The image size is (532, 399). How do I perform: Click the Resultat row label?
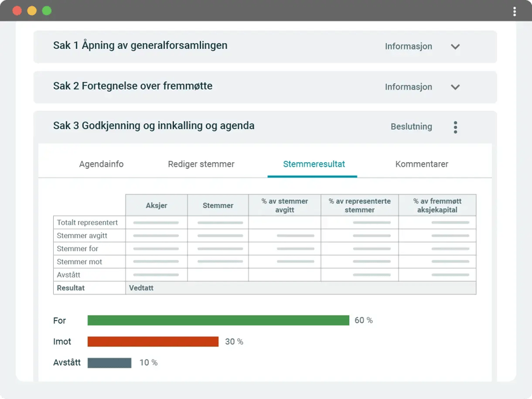coord(71,288)
